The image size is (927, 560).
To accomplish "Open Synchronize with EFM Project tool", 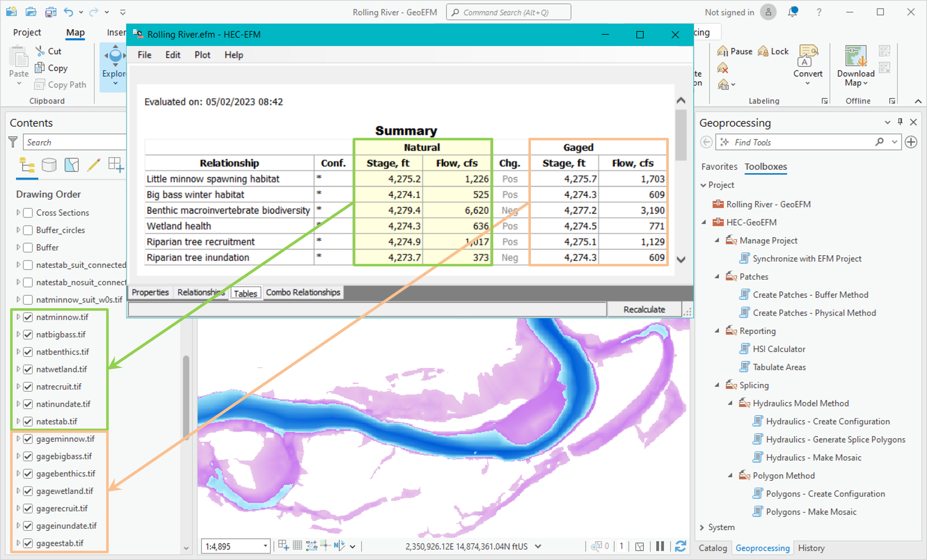I will tap(806, 259).
